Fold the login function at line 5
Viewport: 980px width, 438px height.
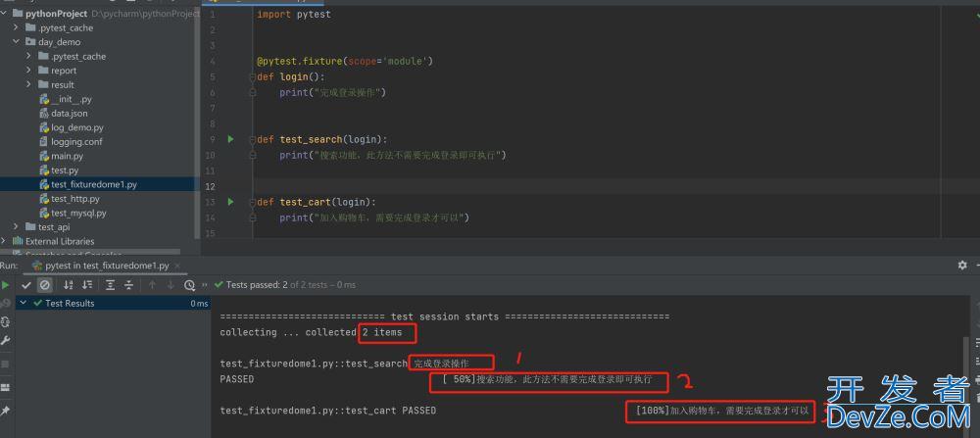[253, 76]
